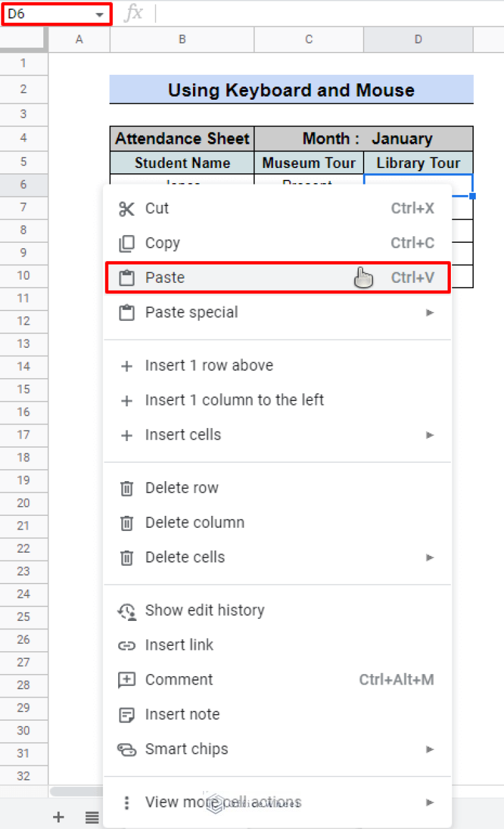Click the Comment icon in the menu

coord(127,679)
